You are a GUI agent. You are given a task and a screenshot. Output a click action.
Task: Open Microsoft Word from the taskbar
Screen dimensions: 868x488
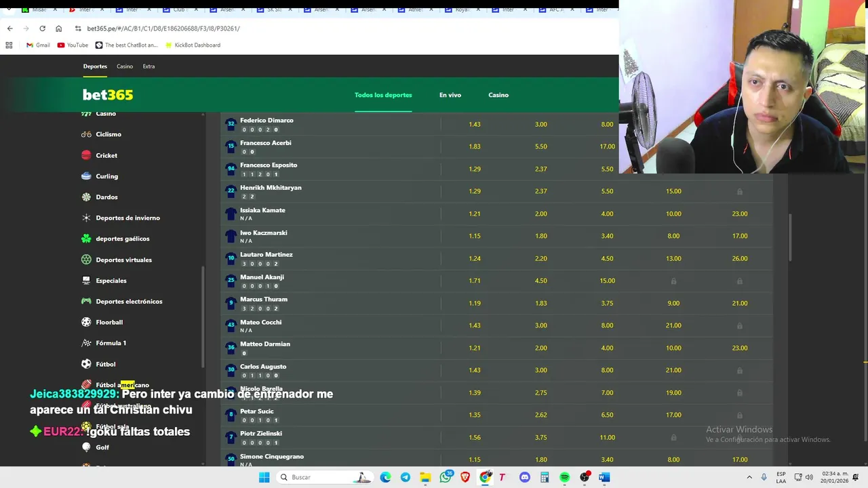[x=604, y=477]
